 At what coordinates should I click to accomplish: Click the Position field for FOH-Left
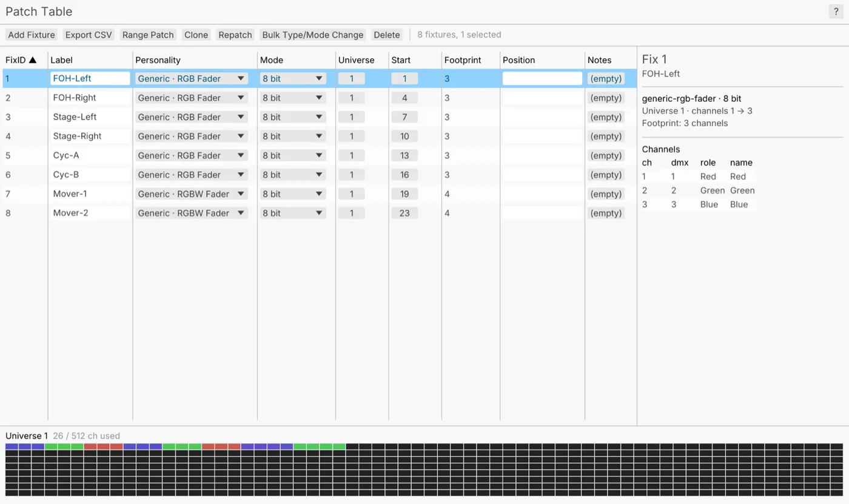click(x=542, y=78)
